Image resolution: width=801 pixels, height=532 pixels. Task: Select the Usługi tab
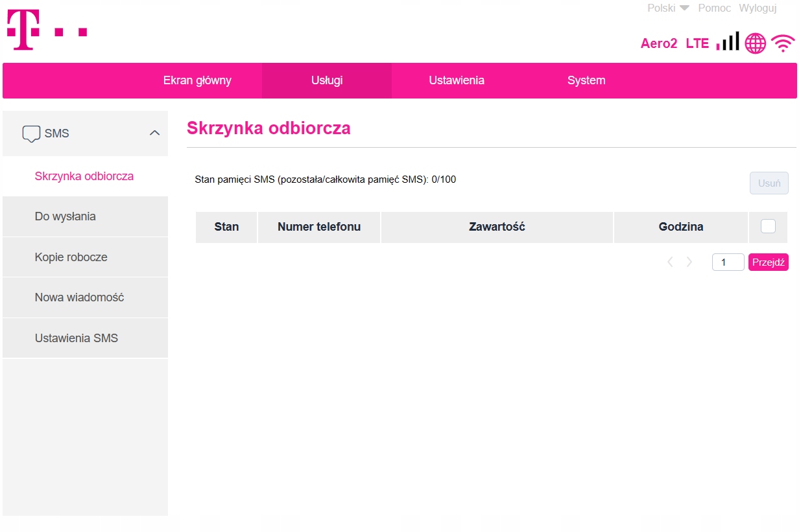[x=327, y=80]
